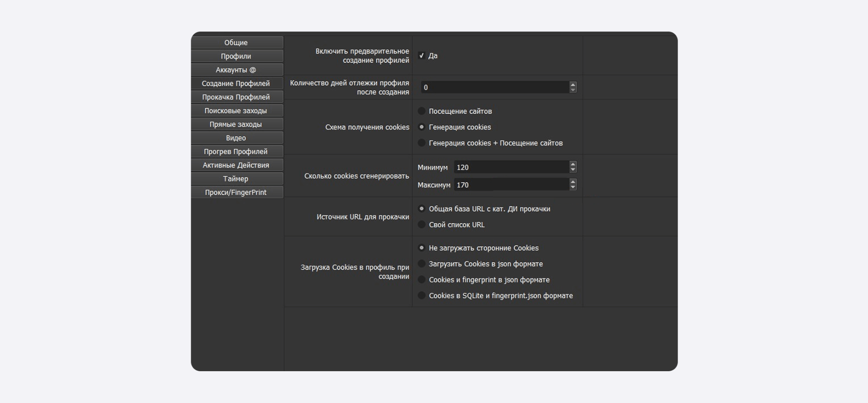Decrease the Минимум cookies value
The image size is (868, 403).
tap(573, 170)
